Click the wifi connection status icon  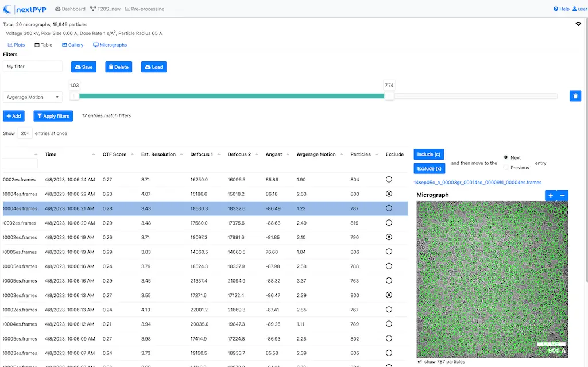tap(578, 25)
